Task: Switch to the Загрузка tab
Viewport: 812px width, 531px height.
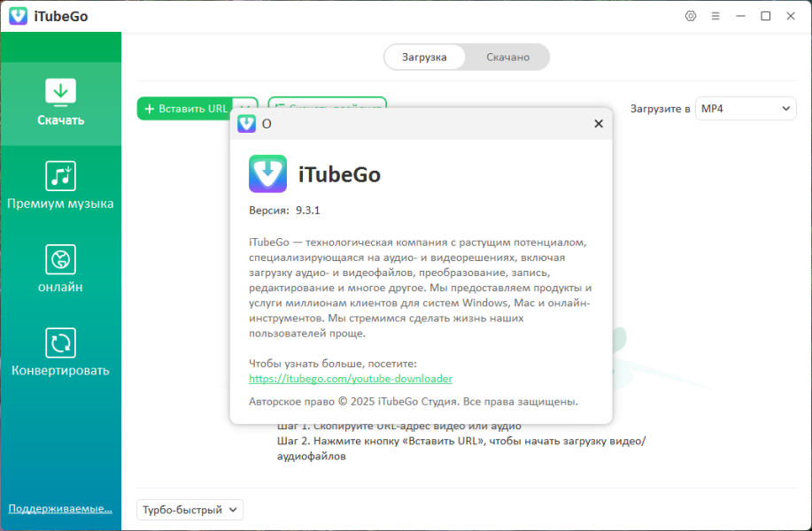Action: coord(424,57)
